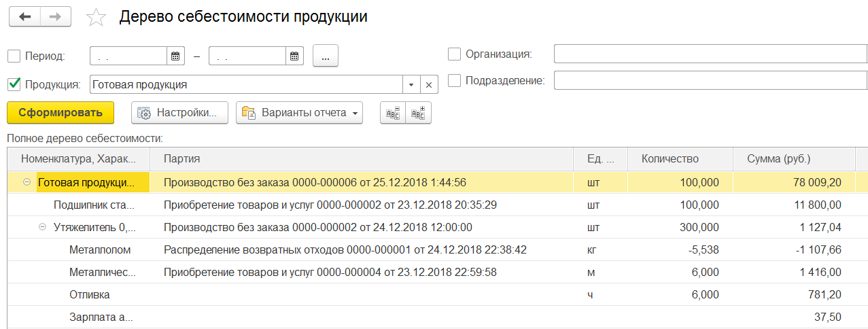Enable the Организация checkbox

pos(454,54)
